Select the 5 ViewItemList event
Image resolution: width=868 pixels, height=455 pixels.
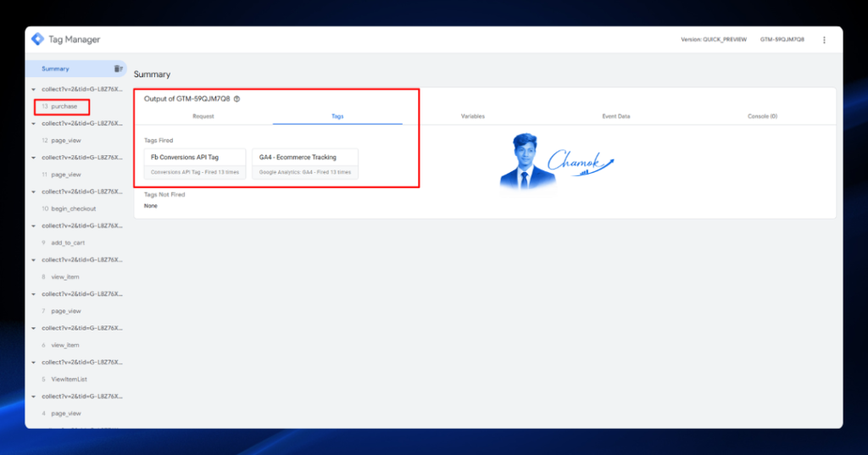pos(64,380)
